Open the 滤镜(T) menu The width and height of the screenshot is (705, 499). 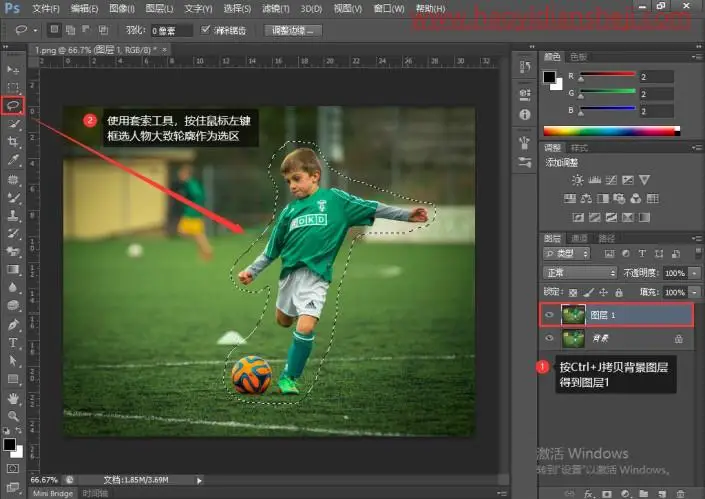pyautogui.click(x=276, y=9)
